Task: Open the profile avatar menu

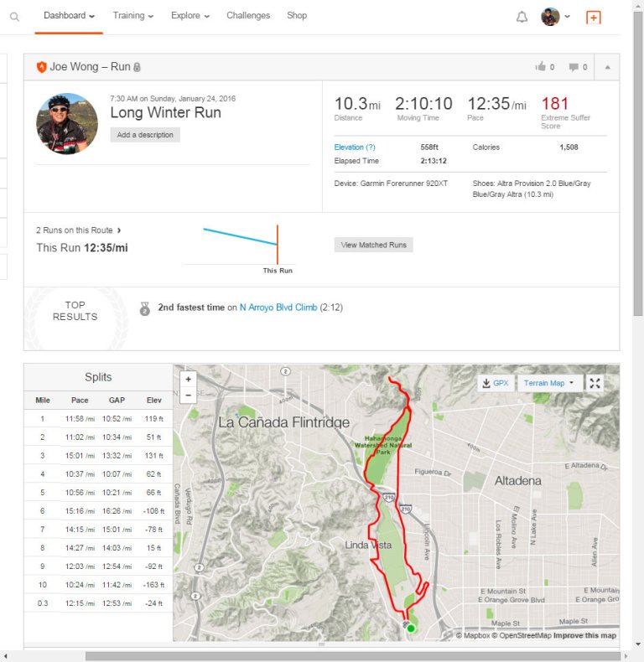Action: 555,17
